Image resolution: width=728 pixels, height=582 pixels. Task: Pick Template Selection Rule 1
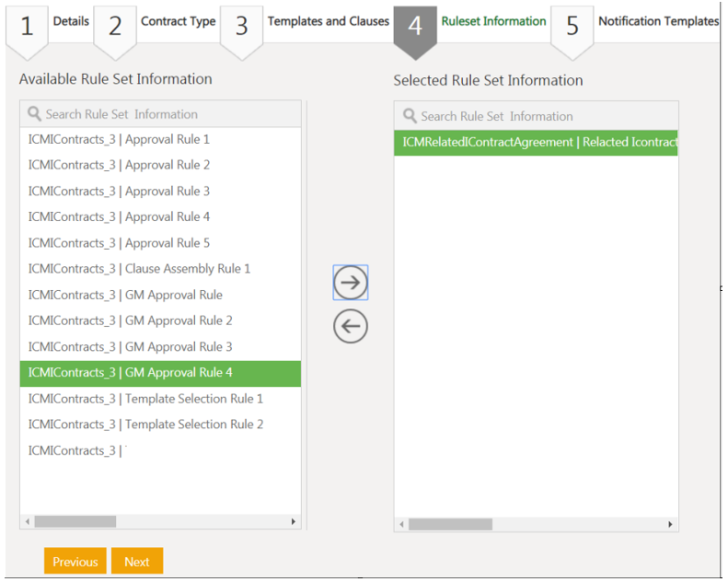[145, 399]
